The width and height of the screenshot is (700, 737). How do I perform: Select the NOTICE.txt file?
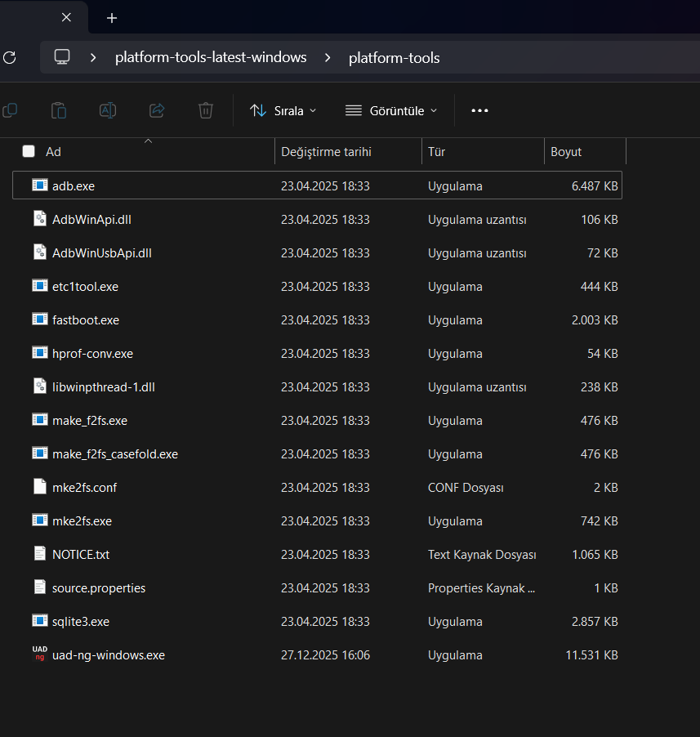click(x=81, y=554)
